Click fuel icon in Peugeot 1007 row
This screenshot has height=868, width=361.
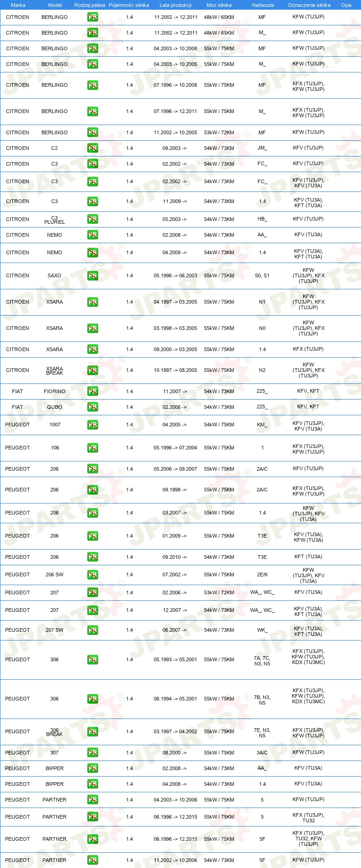[93, 425]
